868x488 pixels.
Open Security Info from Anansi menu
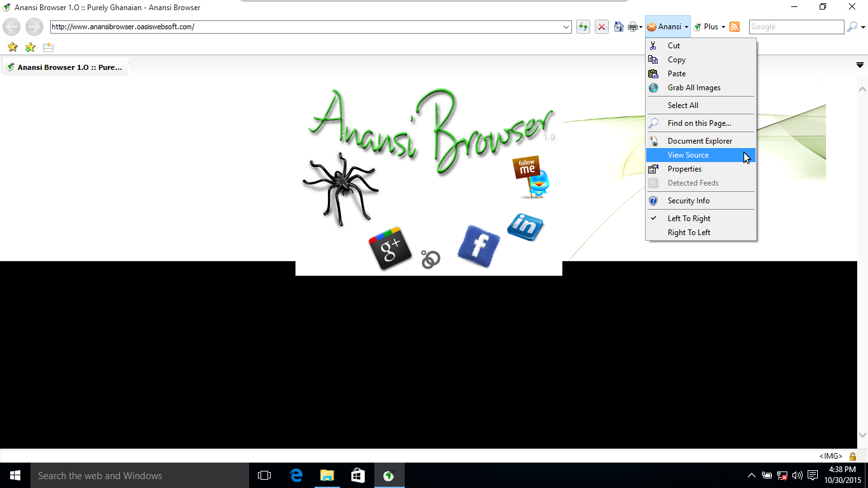pos(688,201)
